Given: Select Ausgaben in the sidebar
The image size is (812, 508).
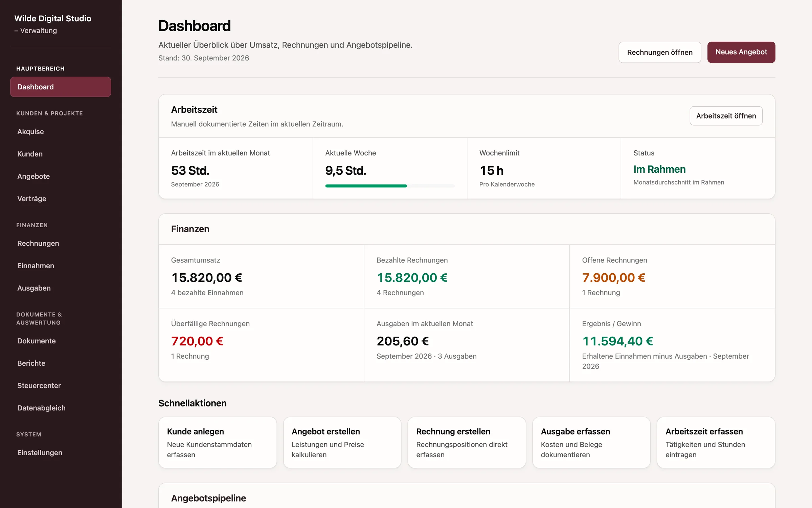Looking at the screenshot, I should [x=61, y=288].
